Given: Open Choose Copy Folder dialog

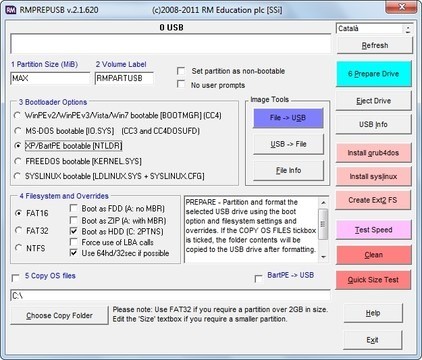Looking at the screenshot, I should (59, 315).
